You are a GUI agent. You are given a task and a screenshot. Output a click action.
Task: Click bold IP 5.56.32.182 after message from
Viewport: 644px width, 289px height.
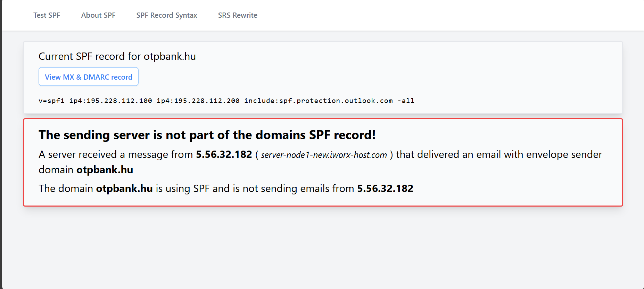(224, 154)
